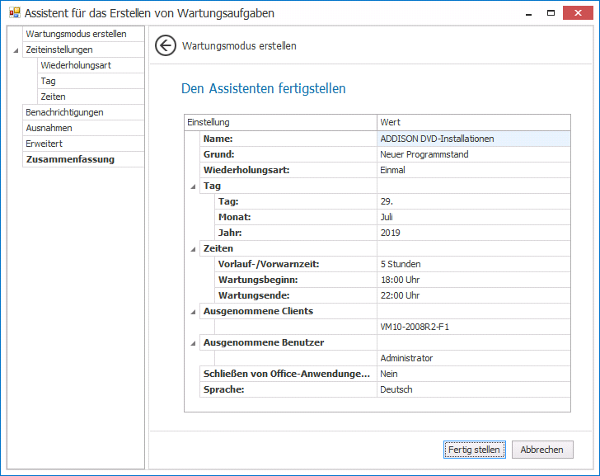This screenshot has width=600, height=476.
Task: Click the back arrow circle icon
Action: [x=165, y=46]
